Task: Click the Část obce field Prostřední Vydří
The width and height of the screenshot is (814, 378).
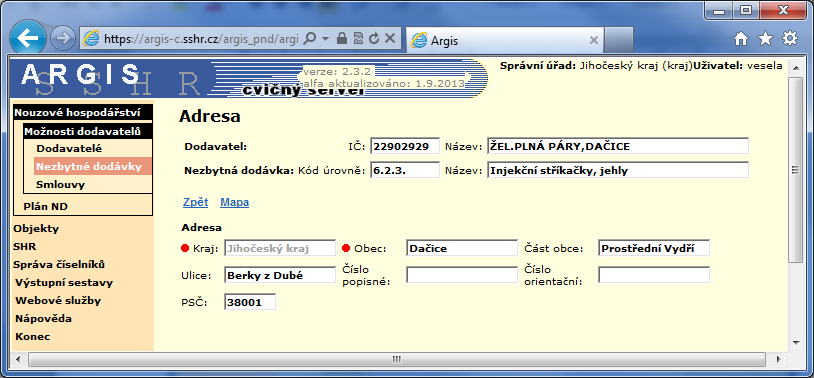Action: tap(654, 248)
